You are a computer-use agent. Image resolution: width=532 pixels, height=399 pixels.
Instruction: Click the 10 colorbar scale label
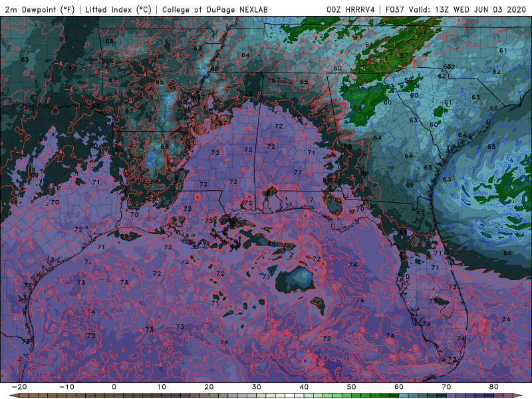pos(162,387)
